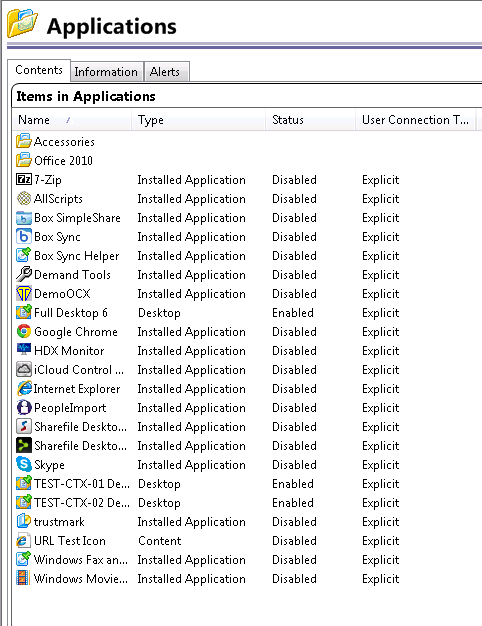Click the Skype icon
This screenshot has height=626, width=482.
(x=24, y=465)
